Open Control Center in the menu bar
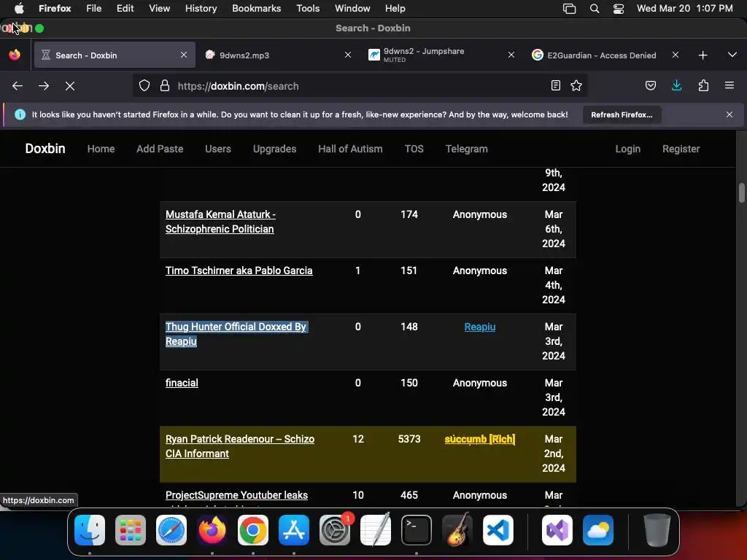The width and height of the screenshot is (747, 560). click(x=619, y=9)
